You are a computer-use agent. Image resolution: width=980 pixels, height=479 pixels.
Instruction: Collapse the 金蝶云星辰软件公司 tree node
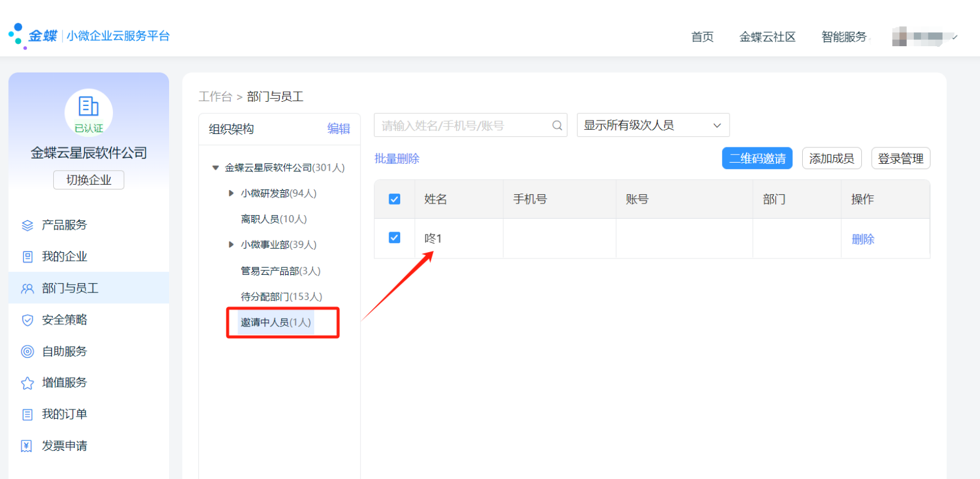(215, 168)
